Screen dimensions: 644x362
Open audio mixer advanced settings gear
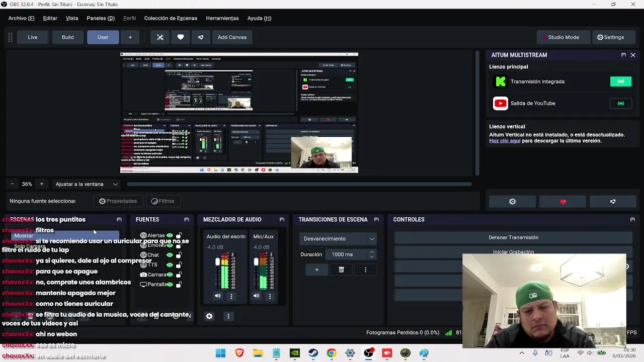coord(209,316)
